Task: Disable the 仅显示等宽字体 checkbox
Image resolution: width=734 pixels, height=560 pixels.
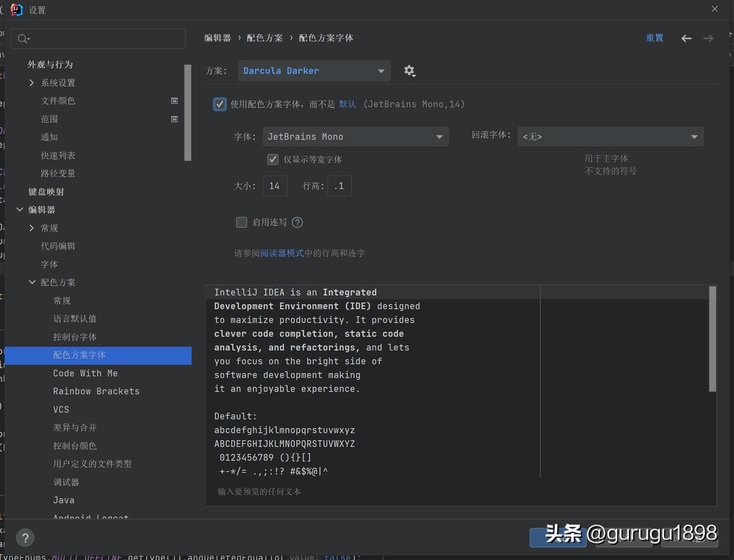Action: [272, 159]
